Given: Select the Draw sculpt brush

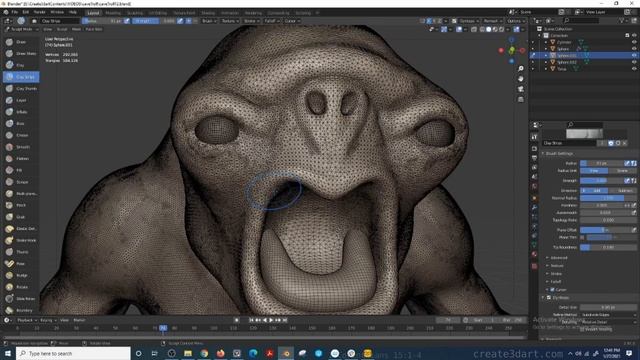Looking at the screenshot, I should 21,42.
